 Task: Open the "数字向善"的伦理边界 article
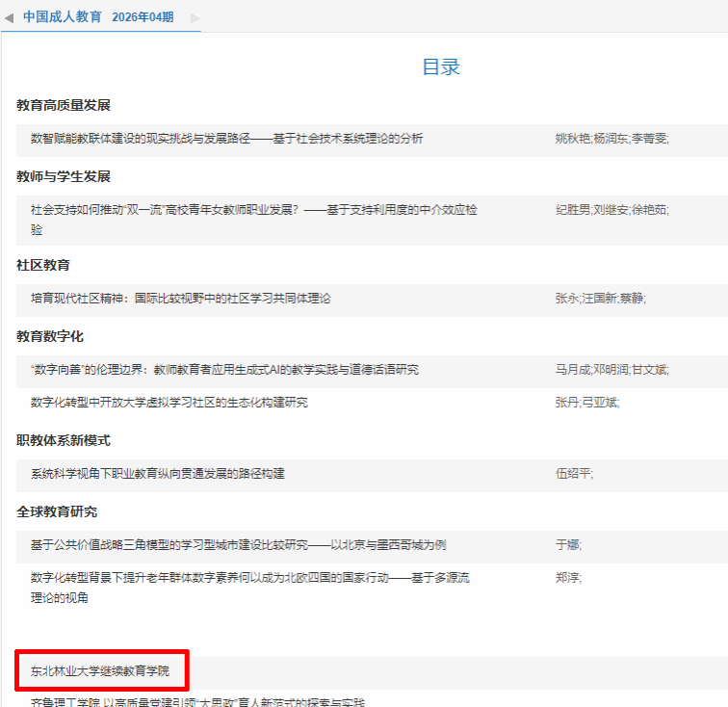(x=224, y=370)
